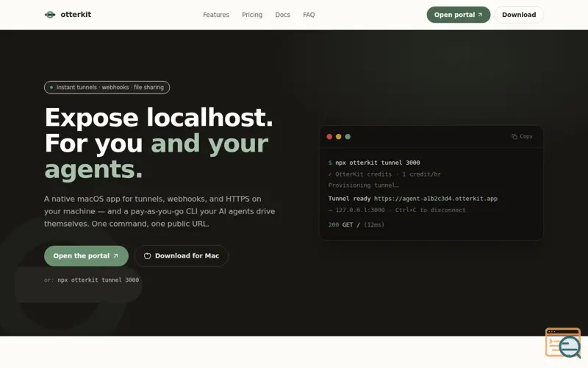Screen dimensions: 588x368
Task: Click the terminal line '$ npx otterkit tunnel 3000'
Action: click(374, 163)
